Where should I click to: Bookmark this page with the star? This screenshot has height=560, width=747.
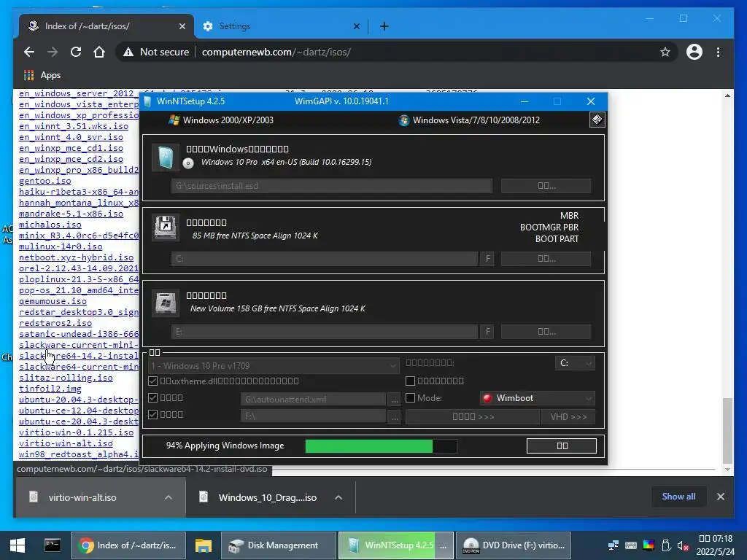coord(665,52)
